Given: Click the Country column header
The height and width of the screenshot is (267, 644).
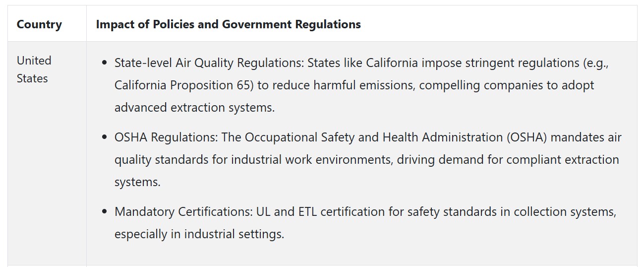Looking at the screenshot, I should coord(39,24).
